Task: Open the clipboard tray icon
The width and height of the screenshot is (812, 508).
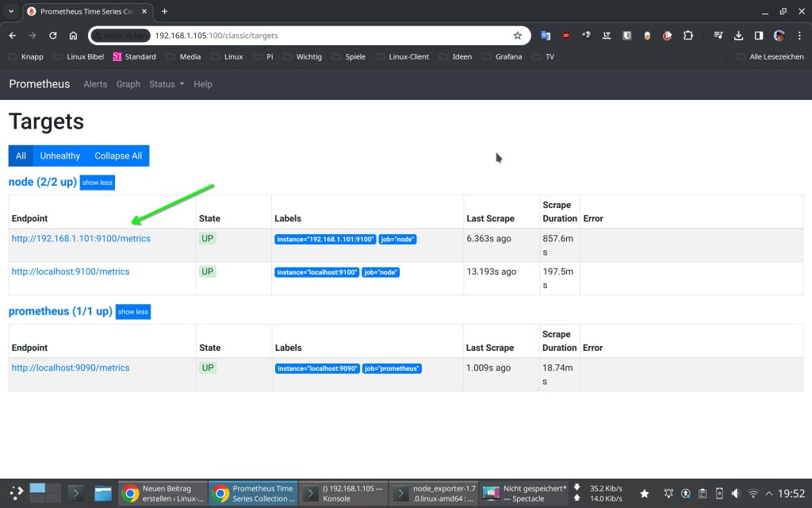Action: point(703,494)
